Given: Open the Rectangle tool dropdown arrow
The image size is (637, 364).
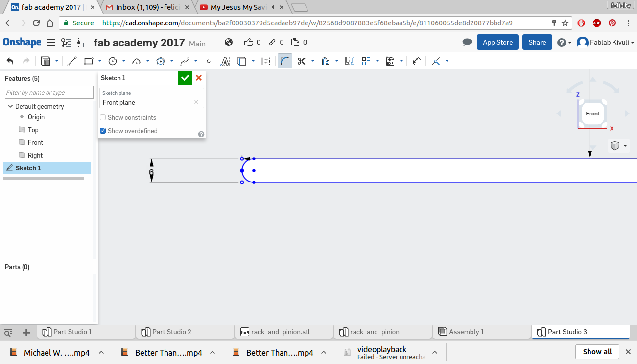Looking at the screenshot, I should 100,61.
